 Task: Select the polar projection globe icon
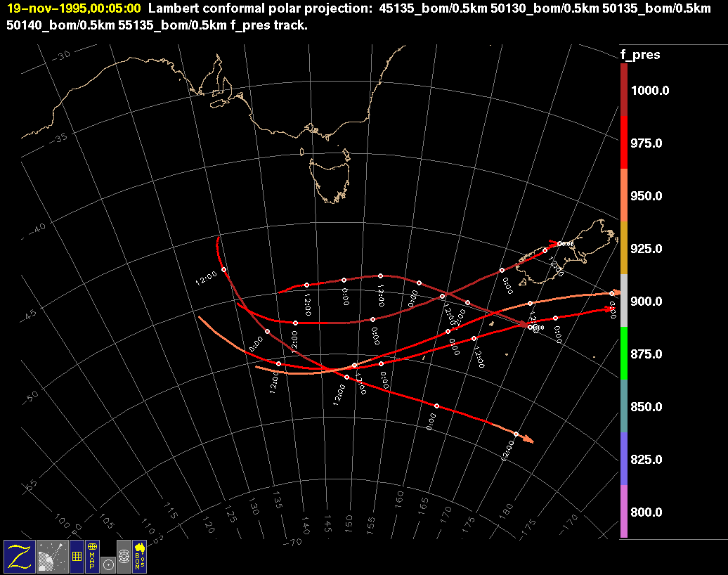click(124, 556)
